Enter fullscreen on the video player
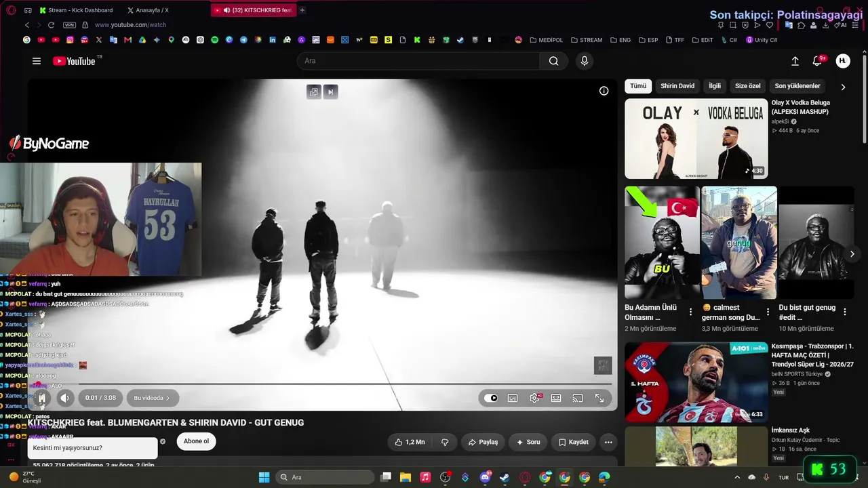Viewport: 868px width, 488px height. pyautogui.click(x=599, y=398)
